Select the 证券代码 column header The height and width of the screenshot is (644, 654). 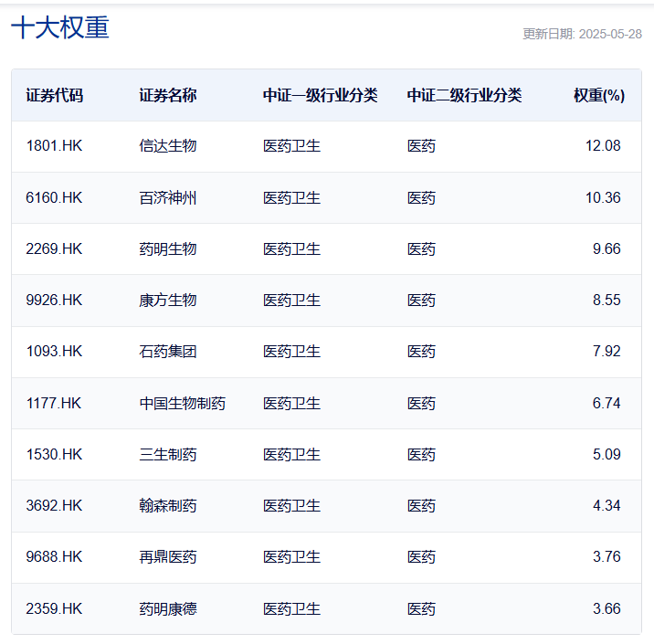(x=54, y=96)
